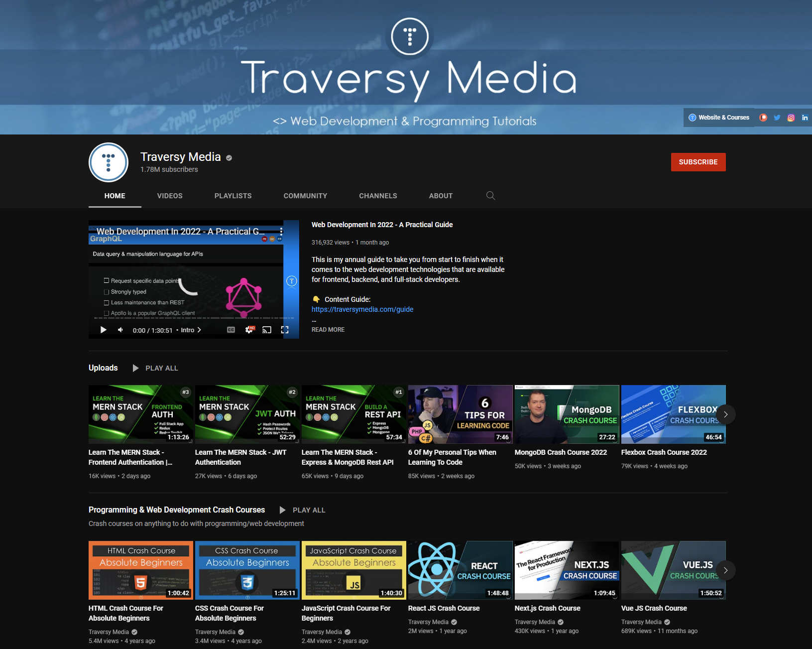Open JavaScript Crash Course thumbnail

(354, 570)
